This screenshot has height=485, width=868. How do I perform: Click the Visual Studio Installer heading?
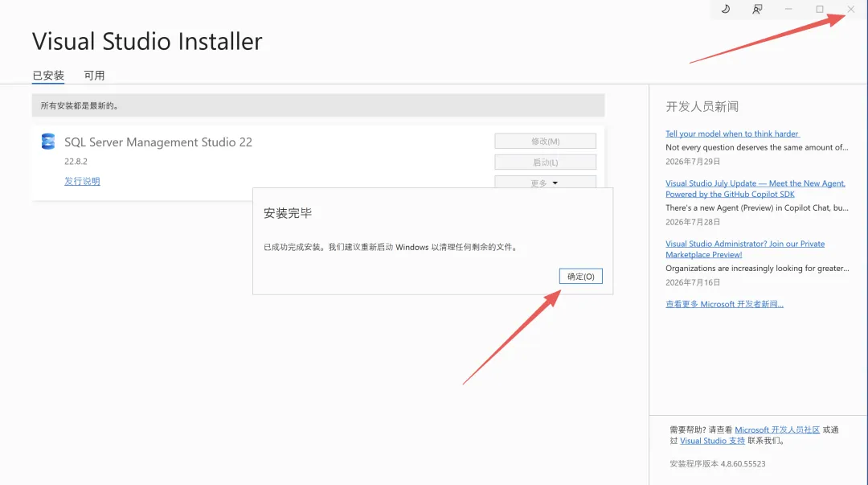click(x=147, y=41)
